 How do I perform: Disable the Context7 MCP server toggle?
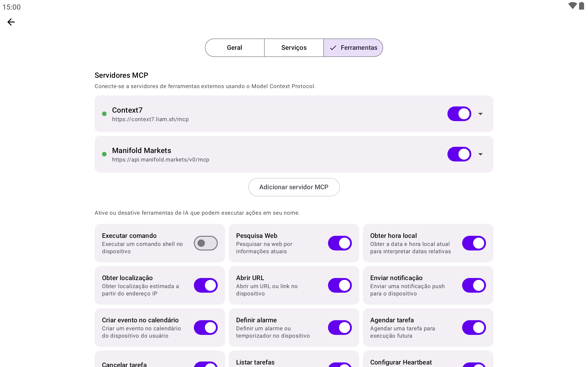point(459,114)
